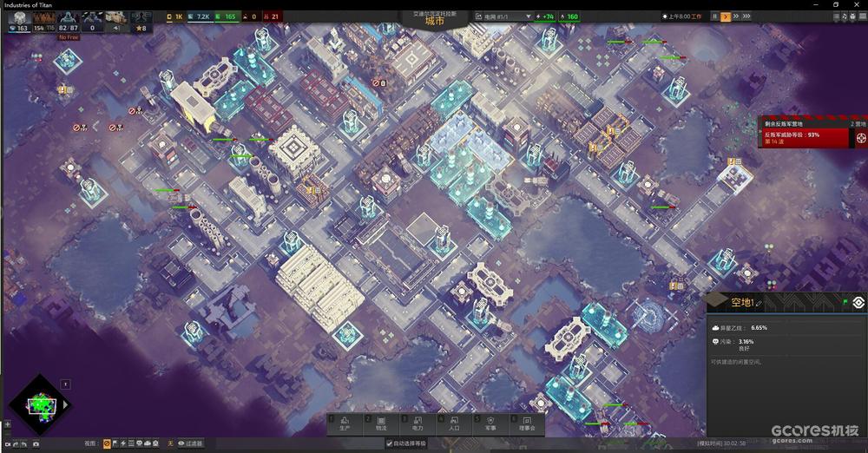868x453 pixels.
Task: Click the 无 filter indicator
Action: coord(170,443)
